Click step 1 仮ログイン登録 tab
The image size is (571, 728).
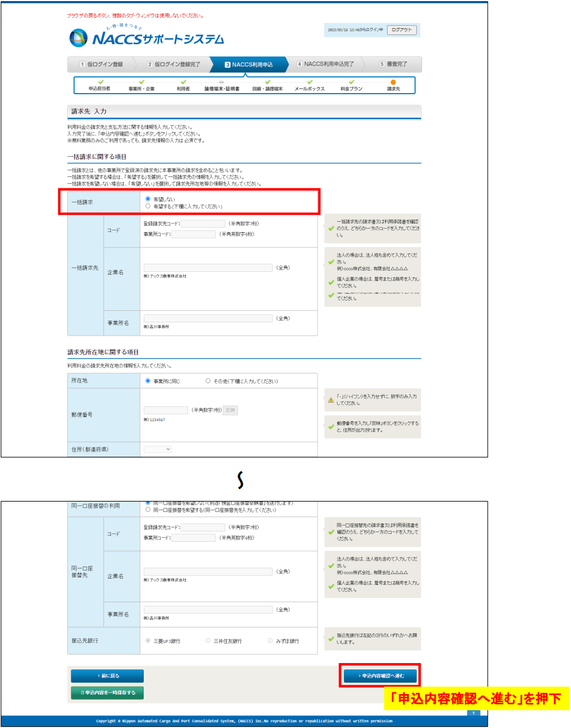(x=101, y=64)
